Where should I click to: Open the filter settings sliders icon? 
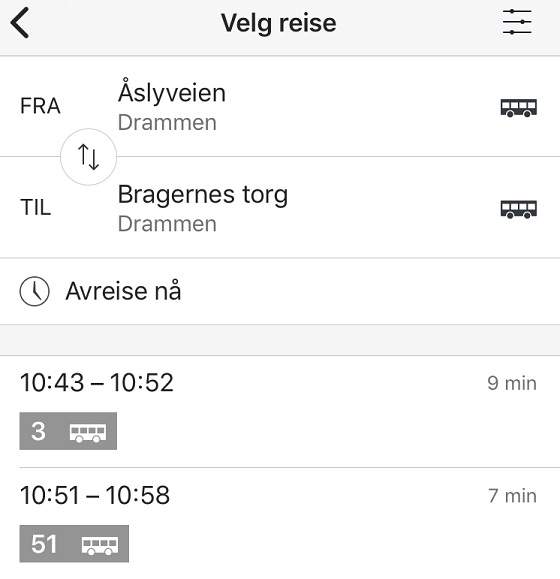click(517, 22)
